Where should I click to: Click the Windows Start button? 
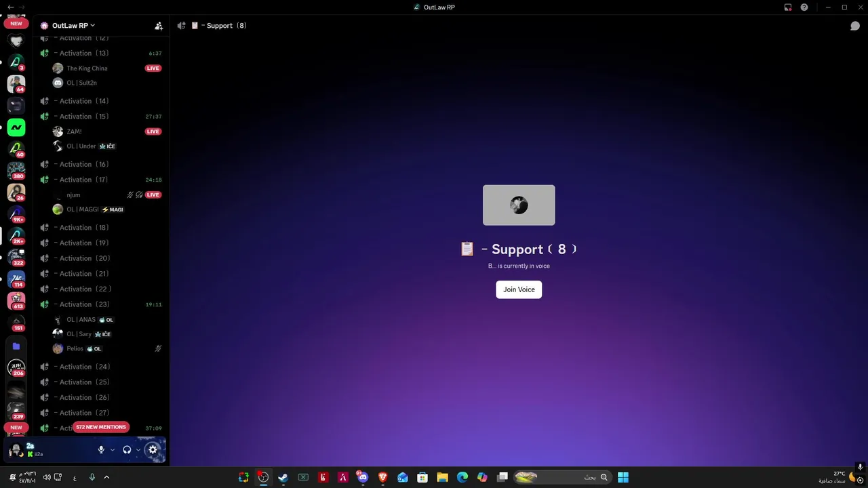point(623,477)
